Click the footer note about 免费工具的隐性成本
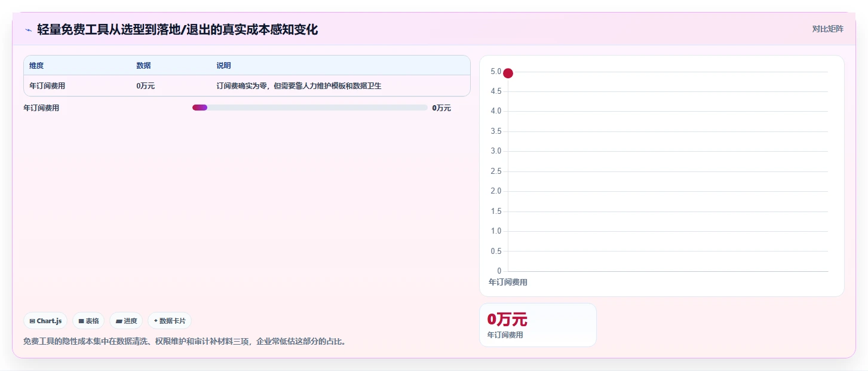Screen dimensions: 868x371 (186, 342)
